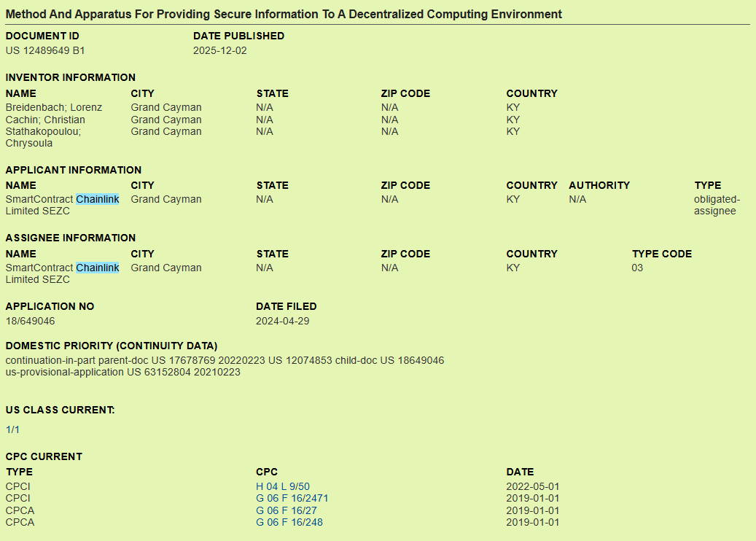Screen dimensions: 756x541
Task: Click highlighted Chainlink in Assignee Information
Action: pyautogui.click(x=98, y=268)
